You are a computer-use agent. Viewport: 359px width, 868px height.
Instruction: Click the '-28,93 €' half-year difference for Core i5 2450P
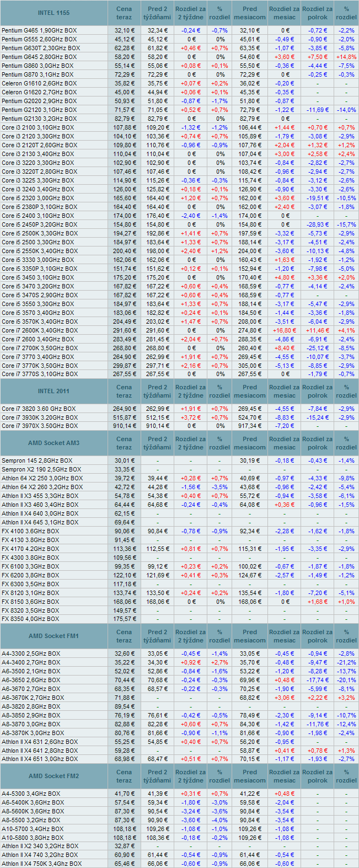coord(318,224)
